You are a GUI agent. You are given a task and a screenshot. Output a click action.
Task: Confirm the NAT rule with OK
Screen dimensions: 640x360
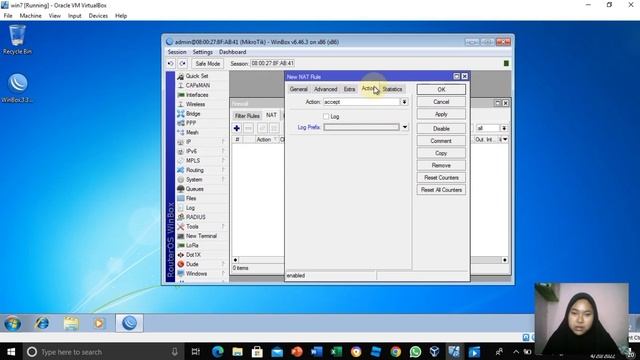441,89
